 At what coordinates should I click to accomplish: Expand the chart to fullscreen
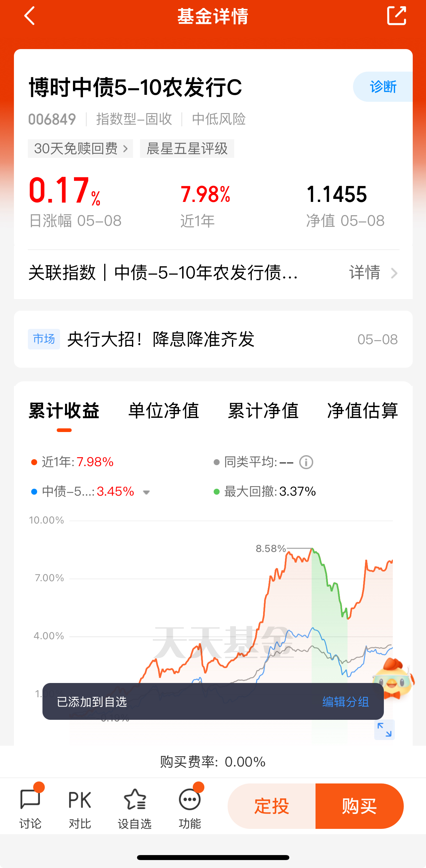click(384, 730)
